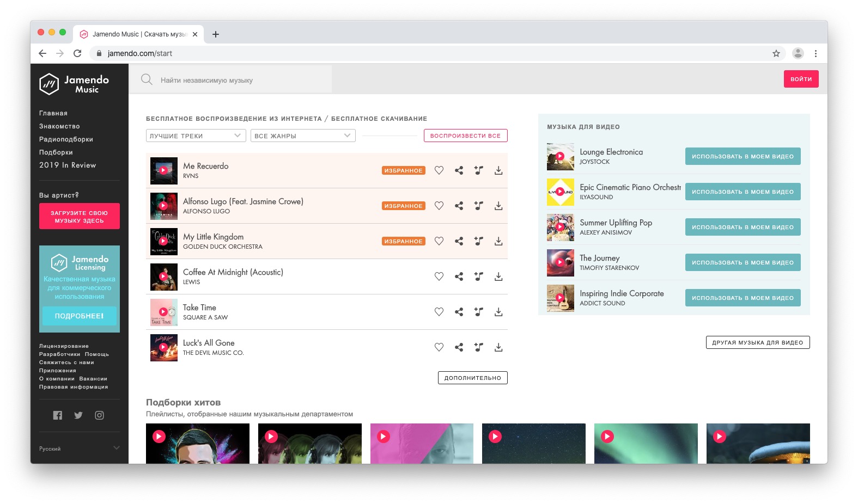Click ВОСПРОИЗВЕСТИ ВСЕ button
This screenshot has height=504, width=858.
pos(465,136)
